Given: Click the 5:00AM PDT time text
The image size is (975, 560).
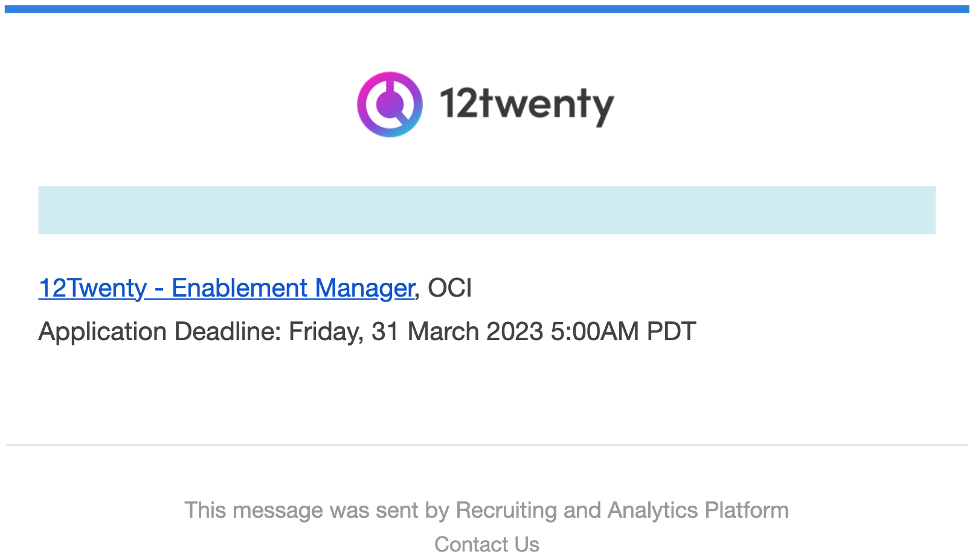Looking at the screenshot, I should (623, 332).
